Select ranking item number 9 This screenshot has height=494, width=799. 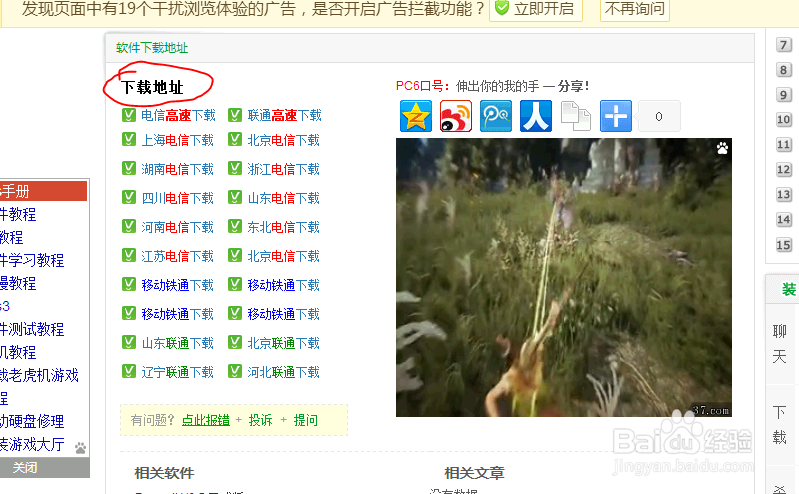click(784, 95)
